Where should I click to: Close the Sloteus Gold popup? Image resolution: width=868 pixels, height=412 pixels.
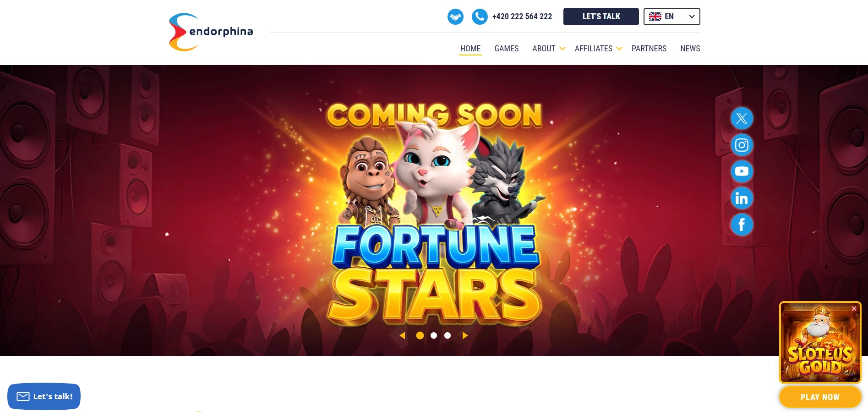pos(854,308)
